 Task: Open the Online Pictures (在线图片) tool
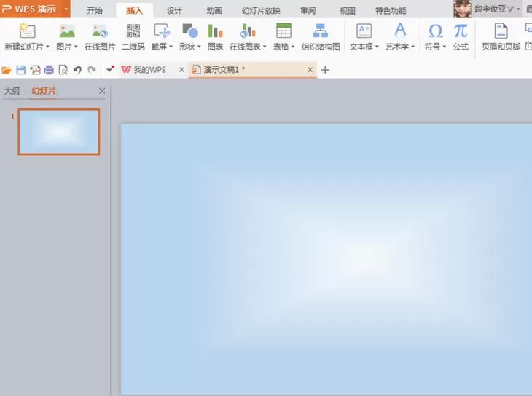pos(100,31)
